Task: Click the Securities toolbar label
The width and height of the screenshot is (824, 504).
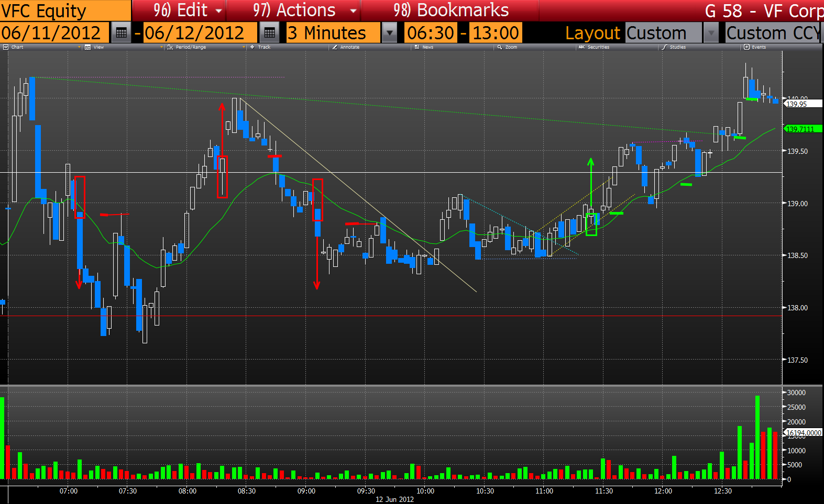Action: [598, 47]
